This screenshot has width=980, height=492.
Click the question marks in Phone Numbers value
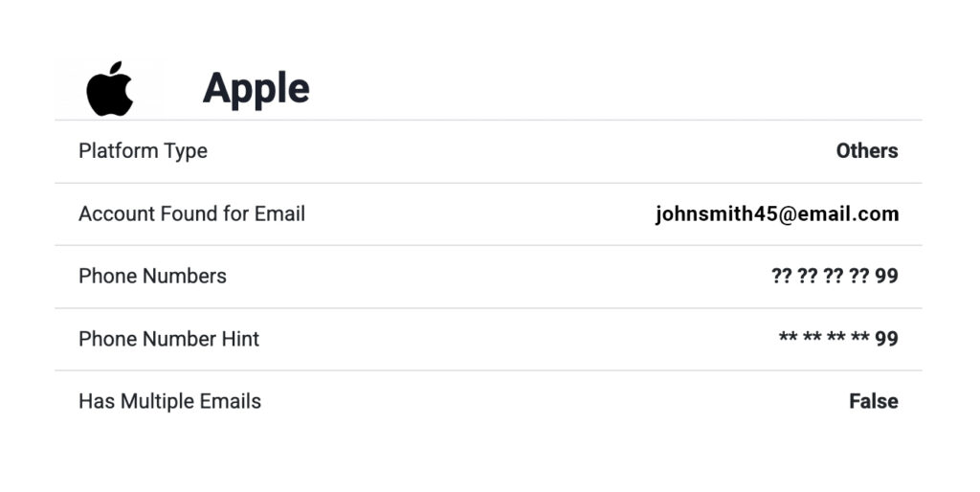click(x=820, y=277)
